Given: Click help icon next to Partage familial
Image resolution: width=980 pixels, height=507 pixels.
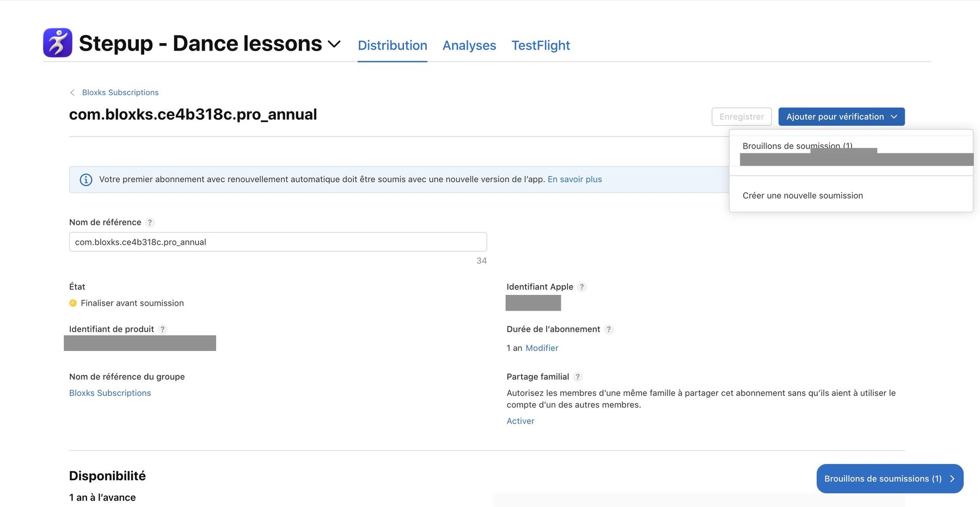Looking at the screenshot, I should pos(578,376).
